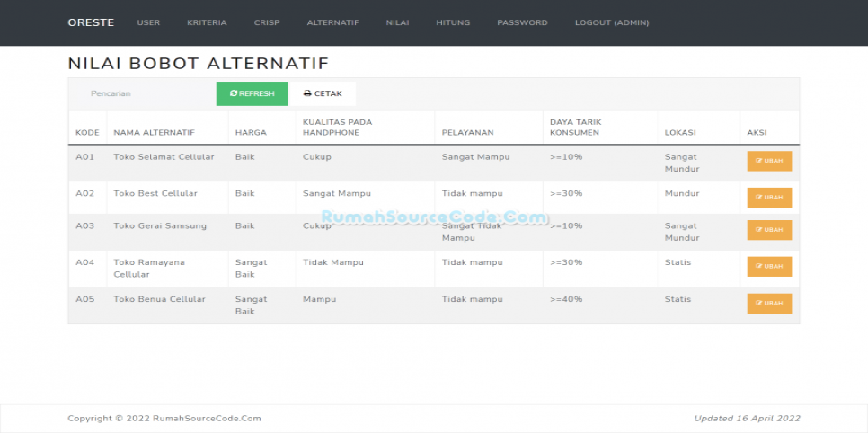The height and width of the screenshot is (433, 868).
Task: Select KUALITAS PADA HANDPHONE column header
Action: click(x=337, y=128)
